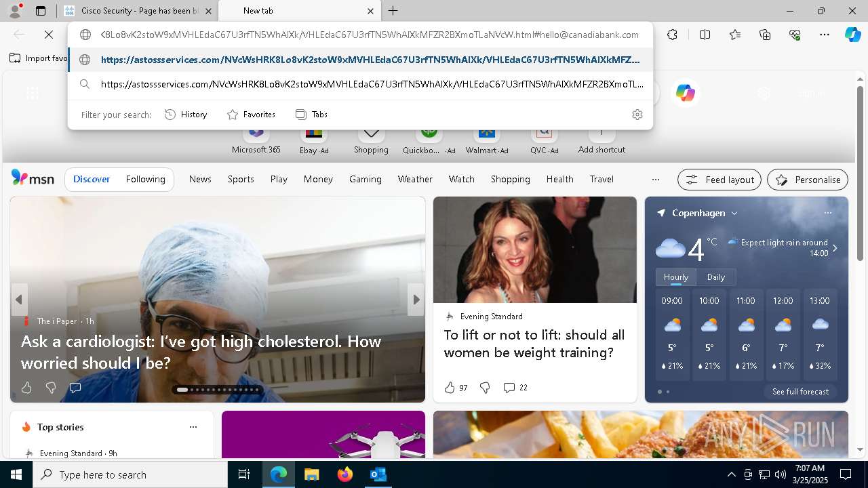Dislike the weight training article

485,388
